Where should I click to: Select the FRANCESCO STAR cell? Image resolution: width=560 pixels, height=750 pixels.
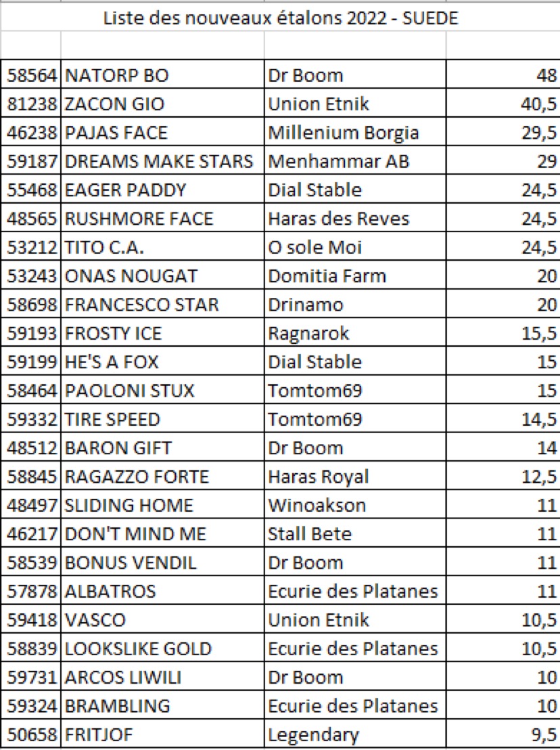coord(162,304)
